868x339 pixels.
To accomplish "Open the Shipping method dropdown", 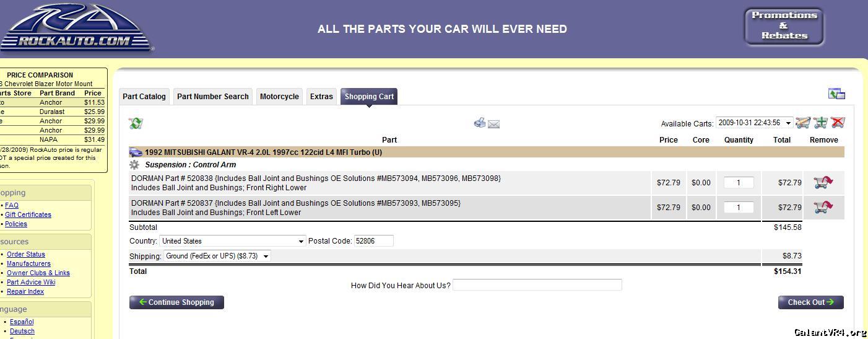I will point(217,256).
